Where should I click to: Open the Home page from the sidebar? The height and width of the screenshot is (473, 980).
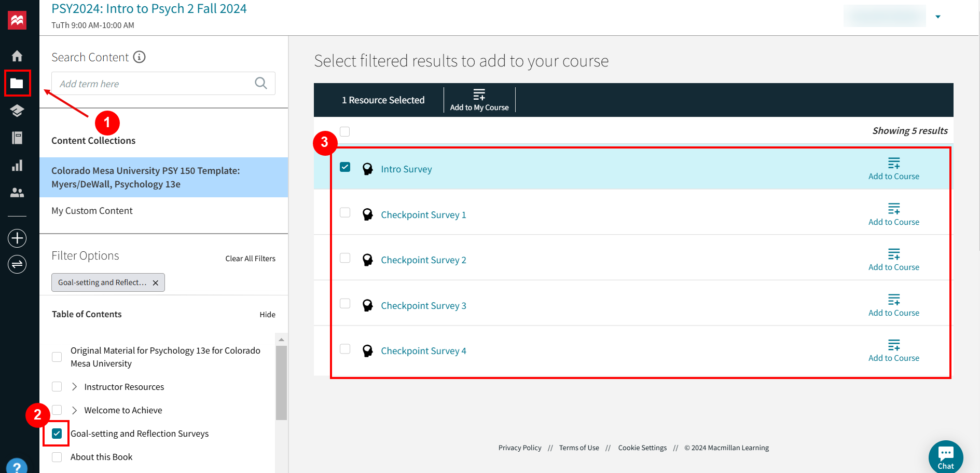point(17,56)
